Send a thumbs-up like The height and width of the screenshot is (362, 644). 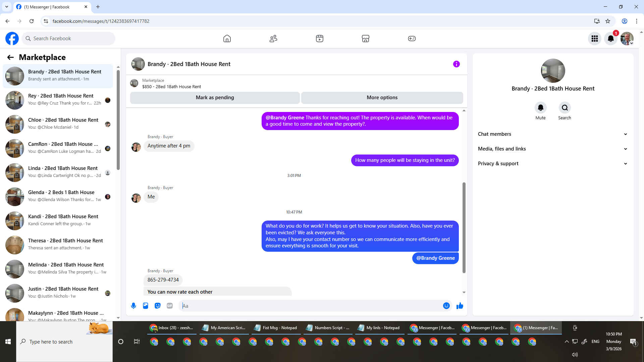point(460,306)
